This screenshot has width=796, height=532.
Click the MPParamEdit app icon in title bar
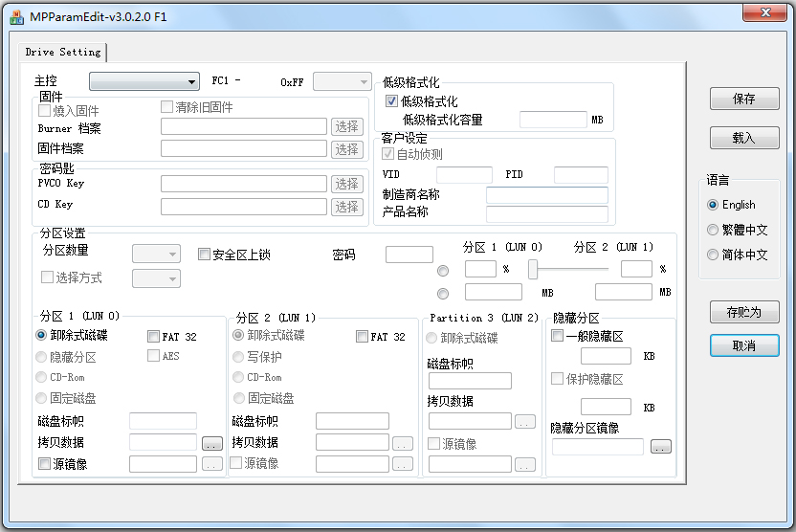click(x=16, y=17)
